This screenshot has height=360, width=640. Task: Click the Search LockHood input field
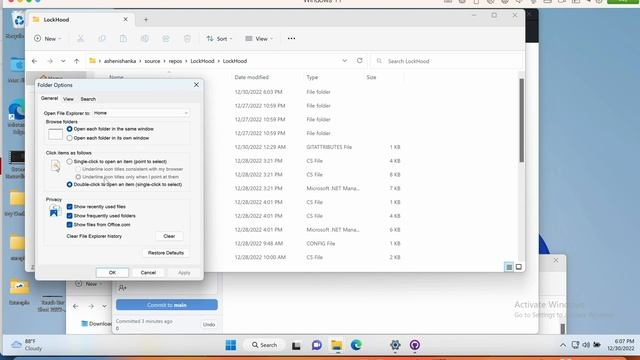tap(447, 61)
